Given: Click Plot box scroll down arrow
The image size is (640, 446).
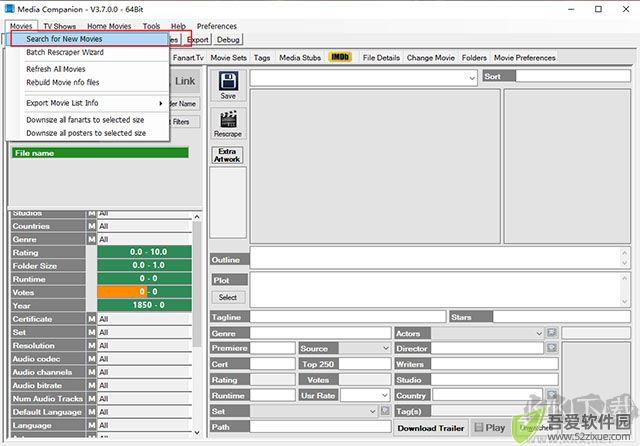Looking at the screenshot, I should (x=624, y=302).
